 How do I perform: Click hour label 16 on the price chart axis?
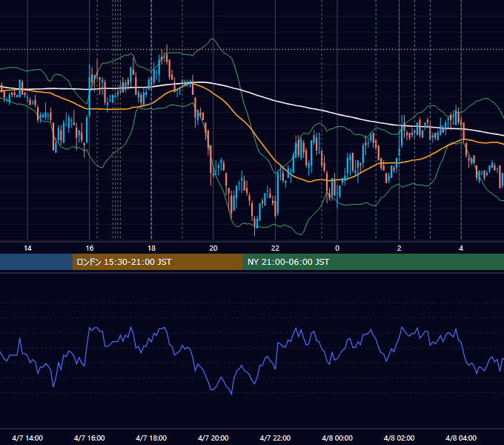coord(90,248)
